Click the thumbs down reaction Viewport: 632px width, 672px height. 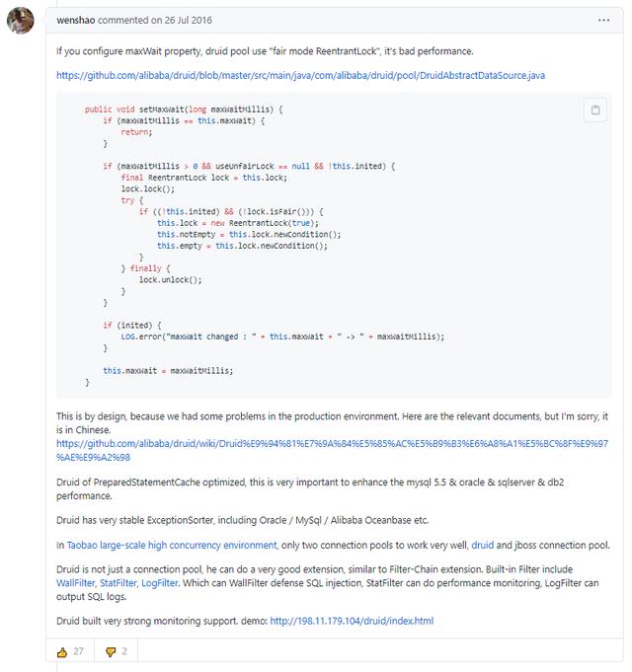tap(111, 651)
